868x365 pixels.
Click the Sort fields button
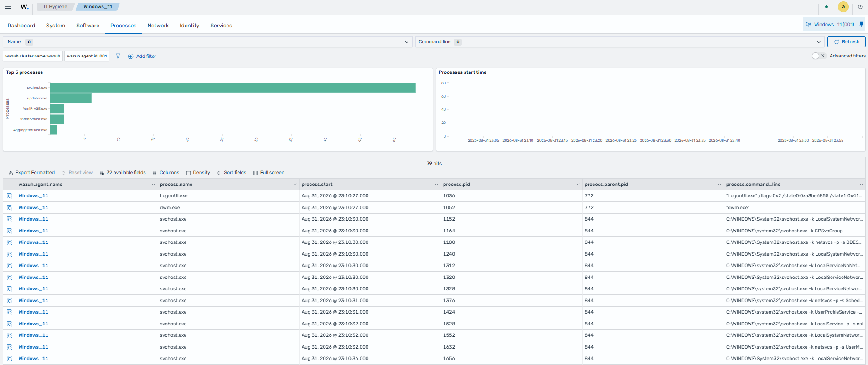click(x=232, y=173)
